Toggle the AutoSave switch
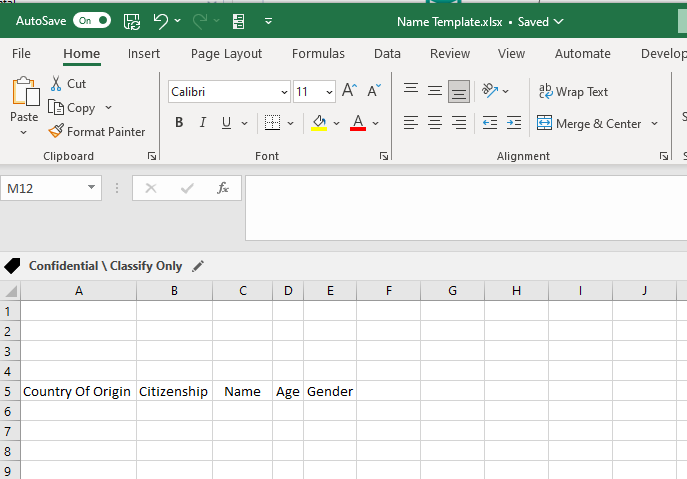 (x=92, y=21)
